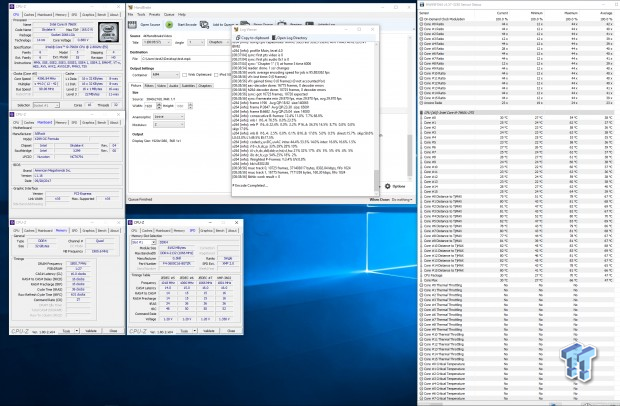Click the Average column header in HWiNFO
The width and height of the screenshot is (620, 406).
606,13
